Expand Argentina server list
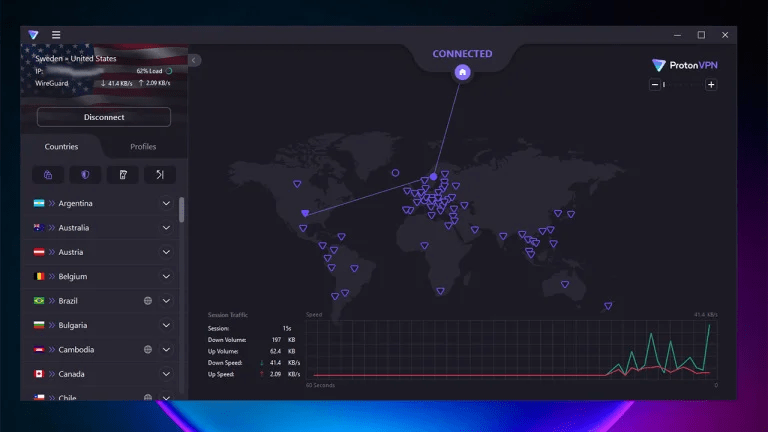Image resolution: width=768 pixels, height=432 pixels. click(x=167, y=203)
